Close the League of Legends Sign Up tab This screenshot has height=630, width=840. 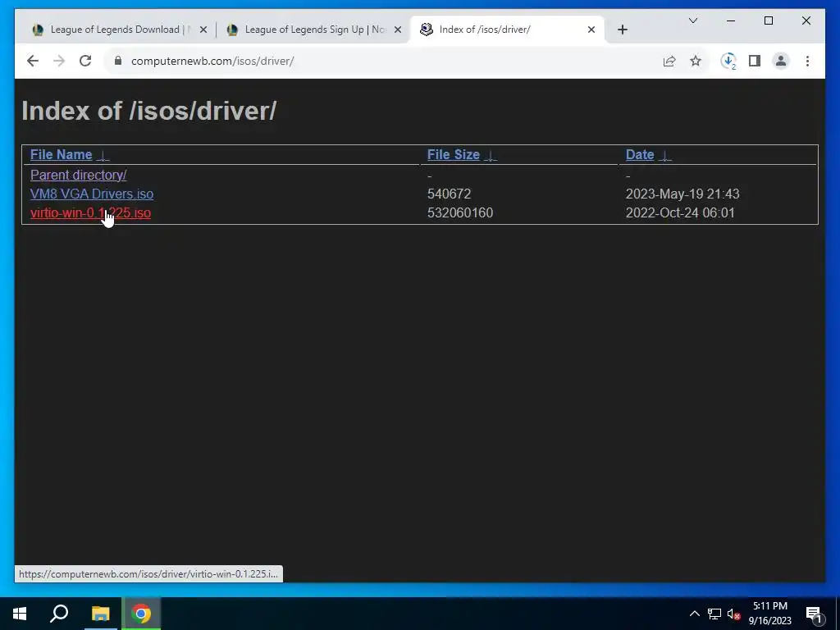click(398, 30)
